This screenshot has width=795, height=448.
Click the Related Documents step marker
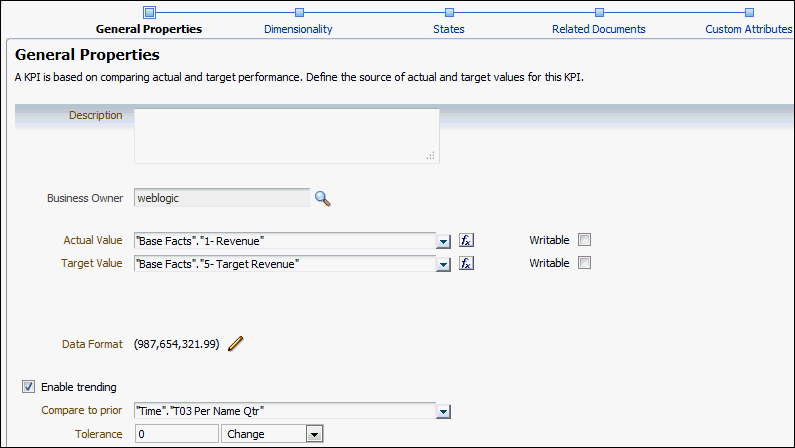[599, 12]
